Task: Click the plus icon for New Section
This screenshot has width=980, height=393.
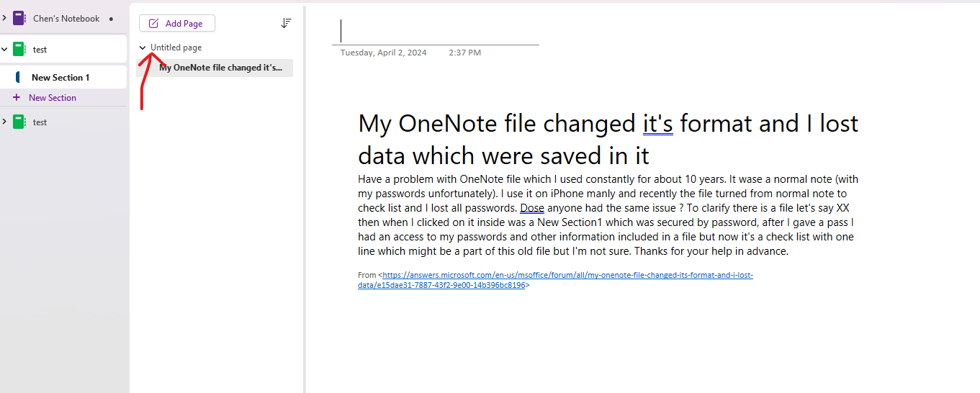Action: 17,97
